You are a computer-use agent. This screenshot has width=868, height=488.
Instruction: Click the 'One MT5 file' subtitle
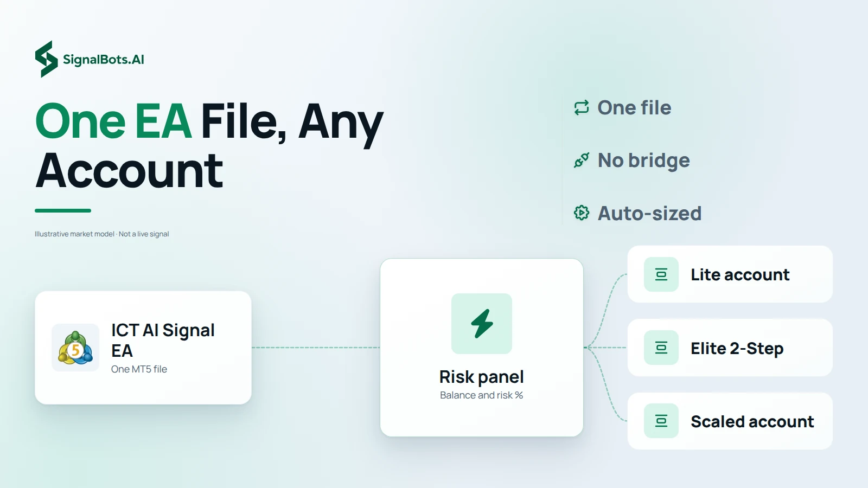point(139,369)
